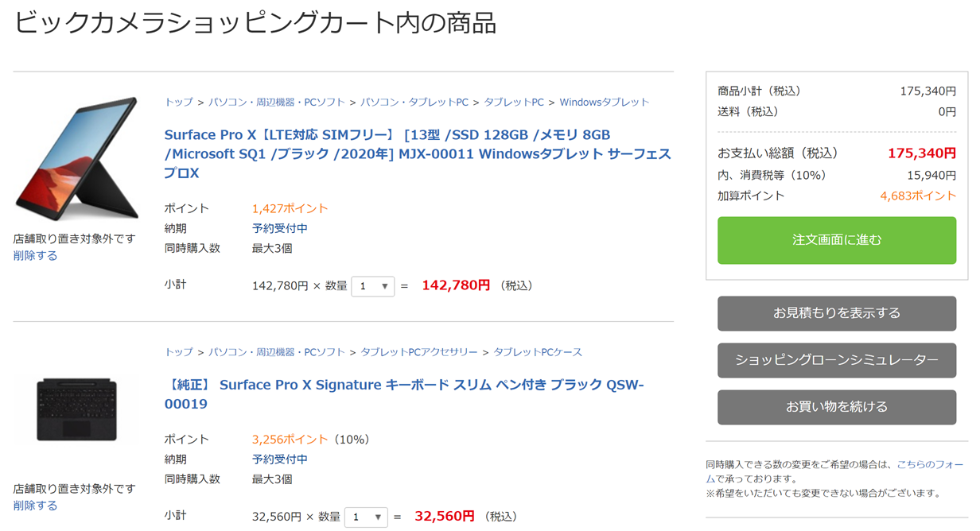The height and width of the screenshot is (531, 980).
Task: Click the 0円 shipping fee value
Action: point(947,111)
